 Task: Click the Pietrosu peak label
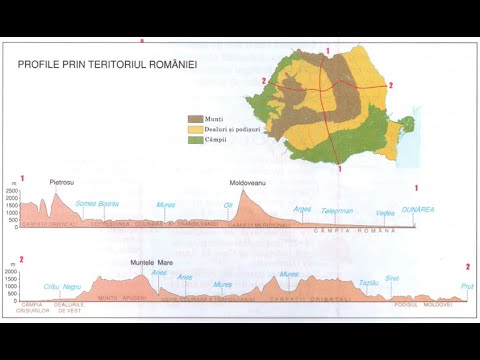62,182
